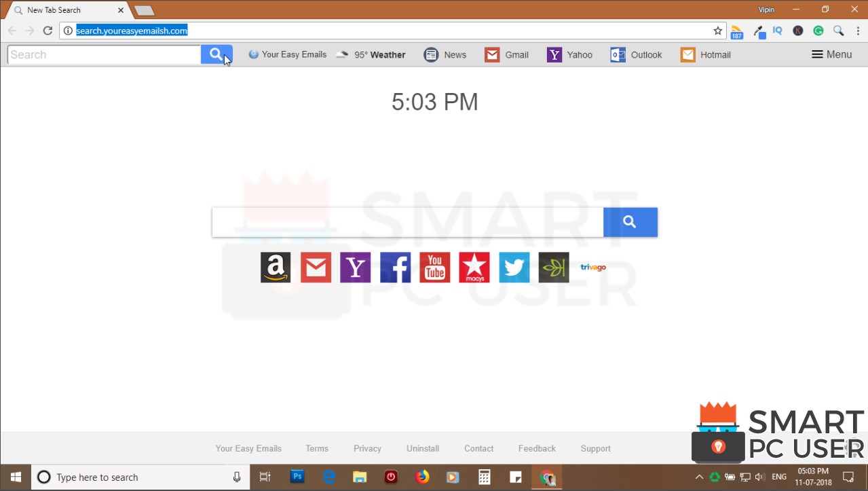Open the Hotmail toolbar link

click(706, 54)
